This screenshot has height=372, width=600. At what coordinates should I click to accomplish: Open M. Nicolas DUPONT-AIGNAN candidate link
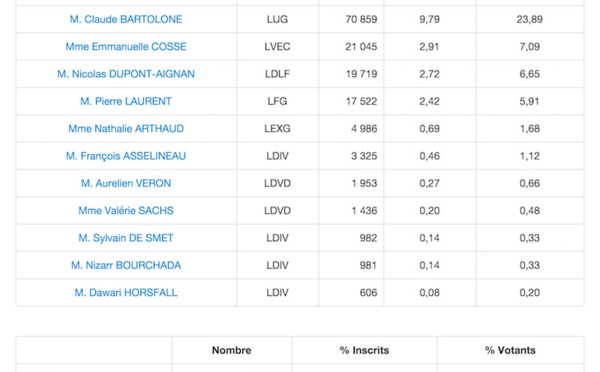click(126, 74)
